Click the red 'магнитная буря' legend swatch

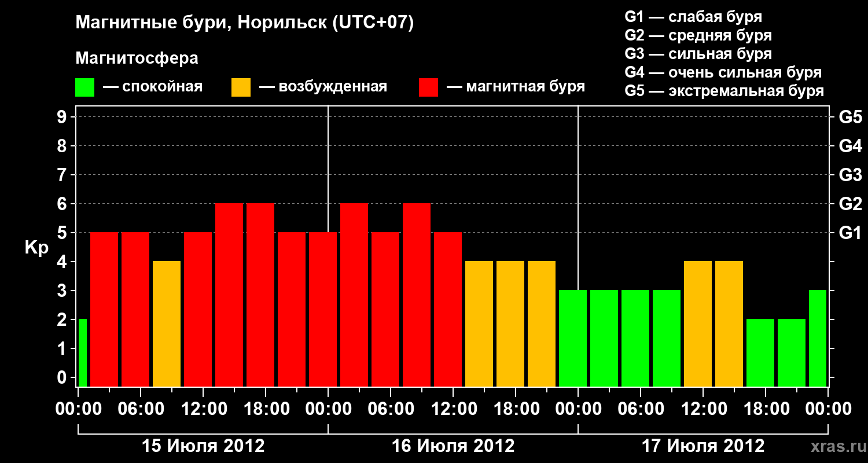(429, 87)
